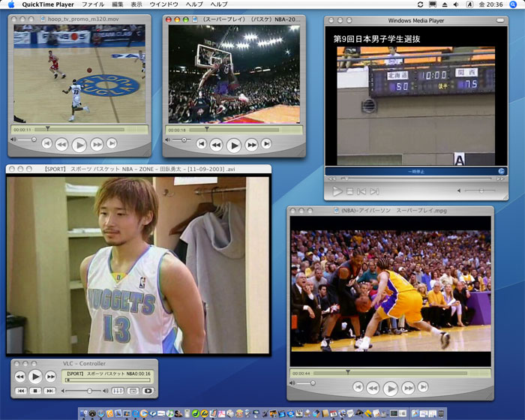Viewport: 525px width, 420px height.
Task: Toggle speaker icon in アイバーソン スーパープレイ.mpg window
Action: [292, 382]
